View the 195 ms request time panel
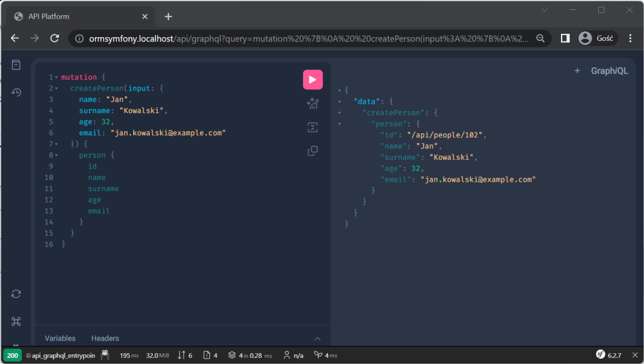 click(129, 355)
